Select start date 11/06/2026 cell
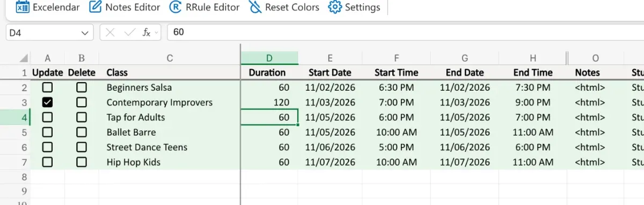 [x=330, y=148]
